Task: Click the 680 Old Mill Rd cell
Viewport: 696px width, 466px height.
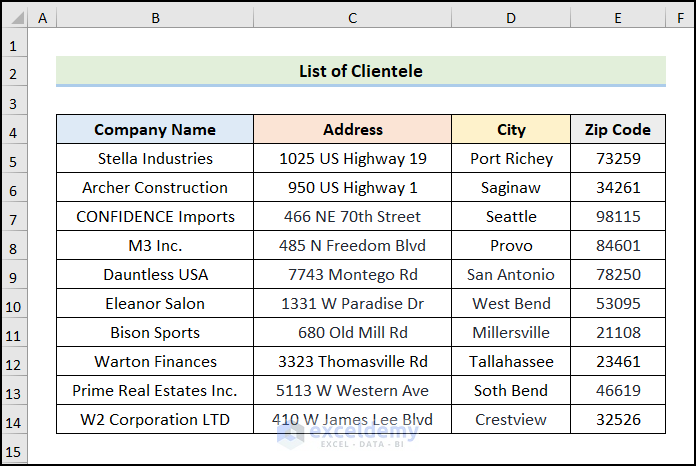Action: tap(352, 333)
